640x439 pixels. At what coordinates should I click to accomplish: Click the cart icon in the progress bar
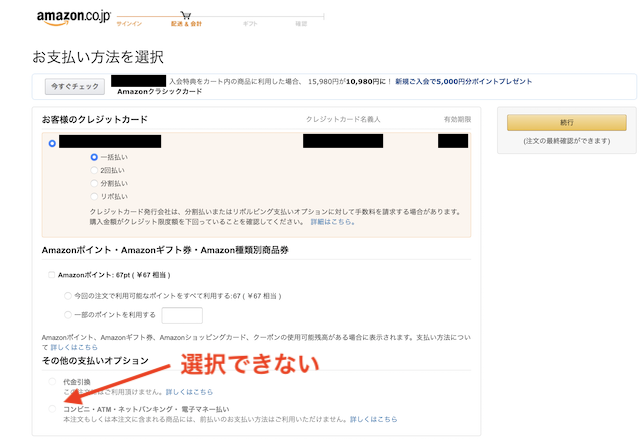click(x=186, y=16)
